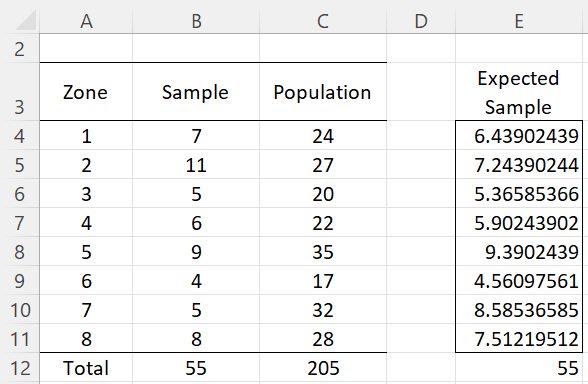The width and height of the screenshot is (588, 384).
Task: Select row 9 header
Action: (20, 280)
